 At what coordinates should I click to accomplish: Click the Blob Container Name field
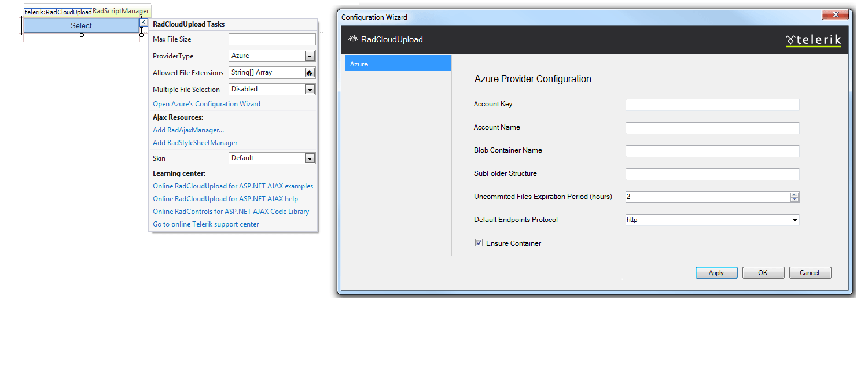(712, 151)
